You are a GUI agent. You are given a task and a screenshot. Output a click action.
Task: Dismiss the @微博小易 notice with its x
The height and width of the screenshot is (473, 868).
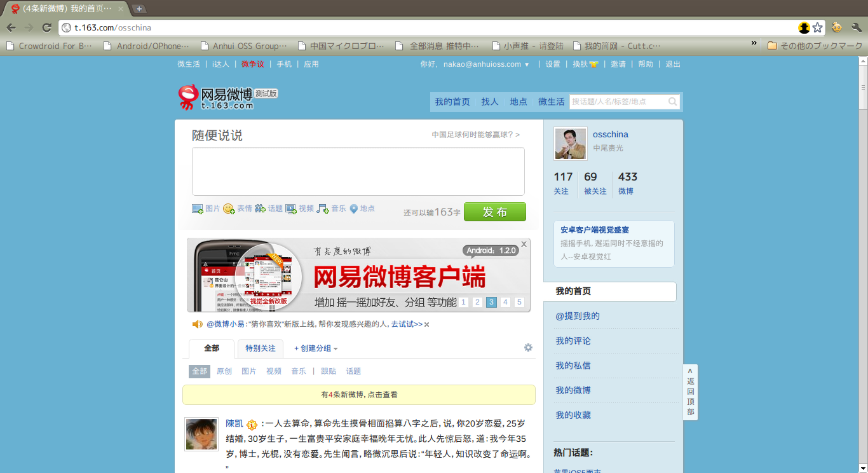point(426,324)
